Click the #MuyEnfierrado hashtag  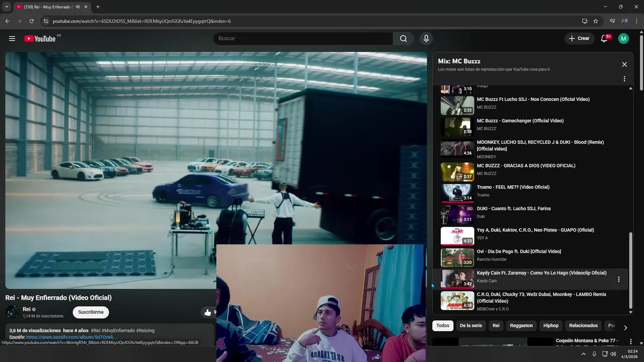[x=119, y=331]
